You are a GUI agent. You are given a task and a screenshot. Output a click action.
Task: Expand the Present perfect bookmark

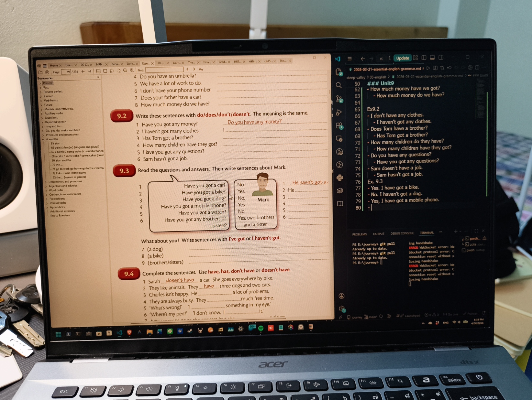[41, 92]
